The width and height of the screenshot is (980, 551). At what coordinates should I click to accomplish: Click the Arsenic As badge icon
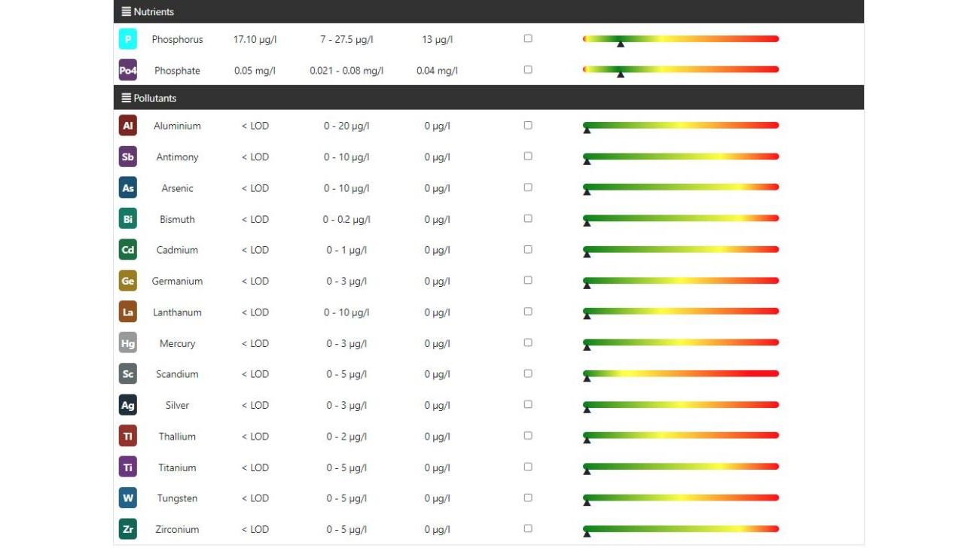pos(128,187)
